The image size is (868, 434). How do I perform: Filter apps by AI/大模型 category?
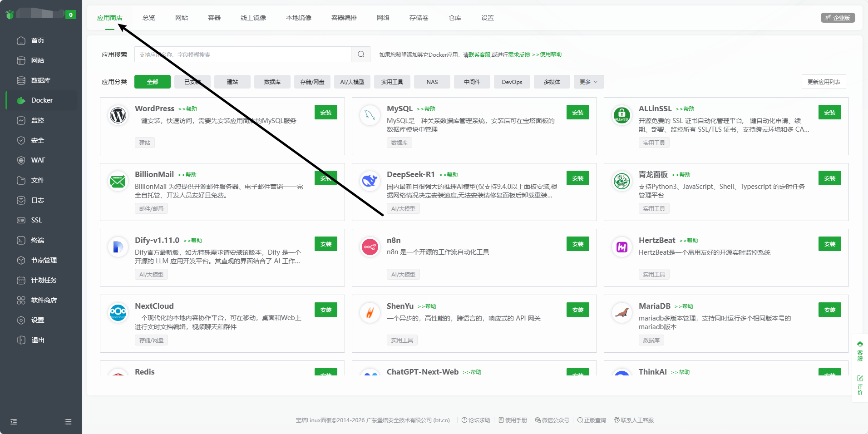[x=352, y=82]
